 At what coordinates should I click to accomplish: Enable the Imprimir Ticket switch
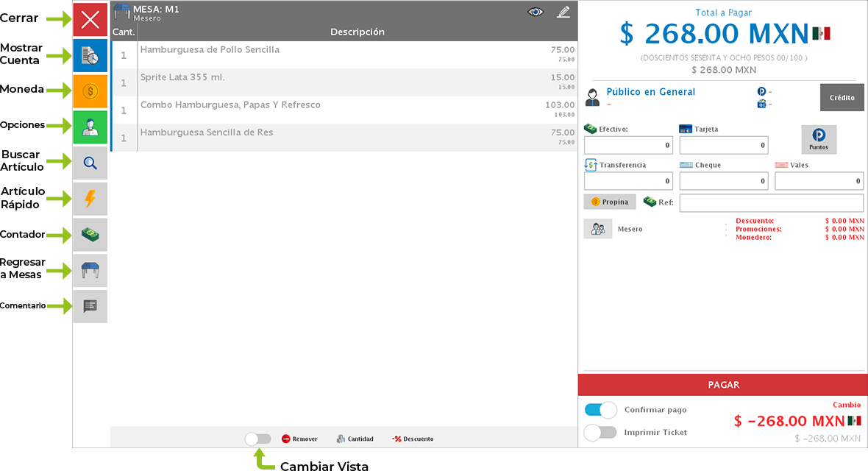pyautogui.click(x=600, y=432)
